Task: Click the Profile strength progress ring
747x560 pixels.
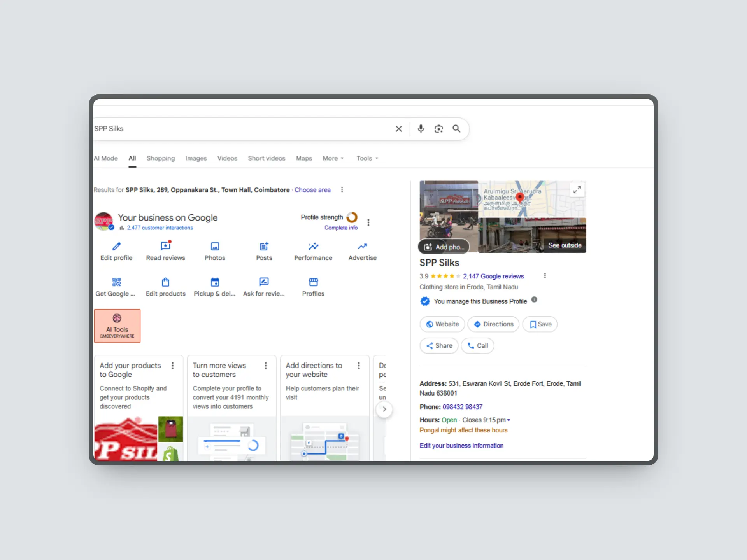Action: [x=352, y=217]
